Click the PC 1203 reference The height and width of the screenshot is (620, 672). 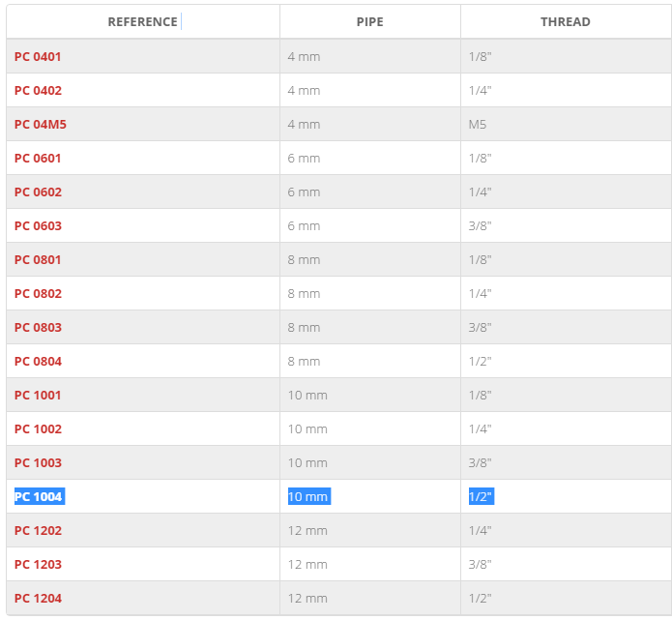[x=38, y=565]
